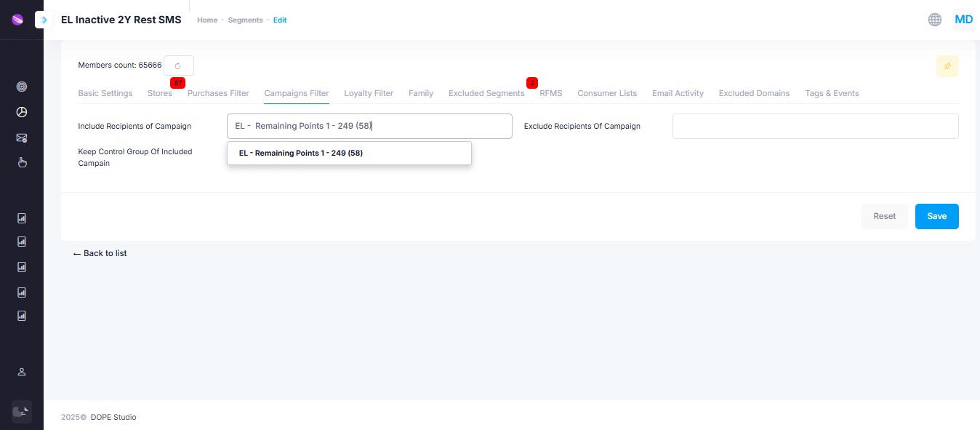Click the Exclude Recipients Of Campaign field
The image size is (980, 430).
click(815, 126)
